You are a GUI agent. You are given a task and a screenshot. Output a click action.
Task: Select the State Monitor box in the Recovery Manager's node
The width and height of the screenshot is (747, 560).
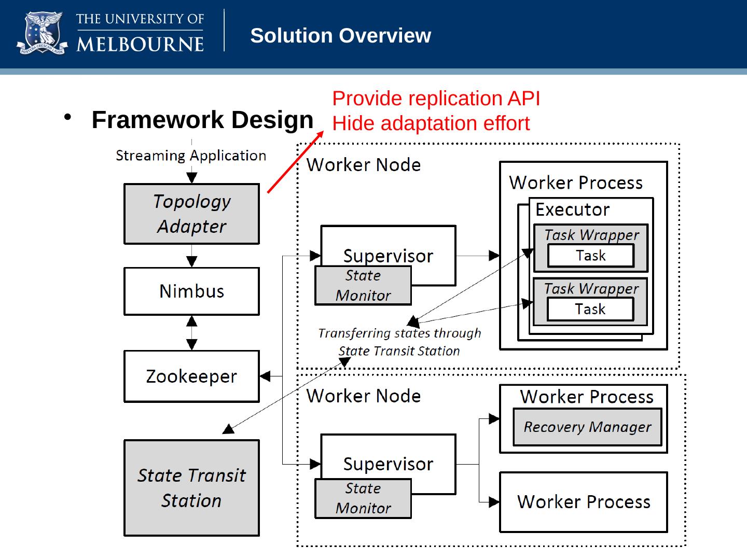point(363,498)
